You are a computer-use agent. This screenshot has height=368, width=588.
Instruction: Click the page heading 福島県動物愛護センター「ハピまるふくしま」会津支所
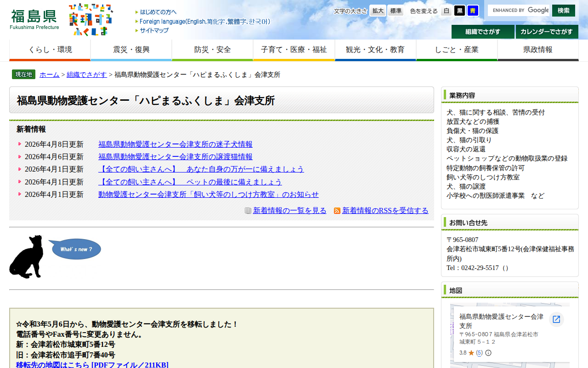click(x=146, y=101)
